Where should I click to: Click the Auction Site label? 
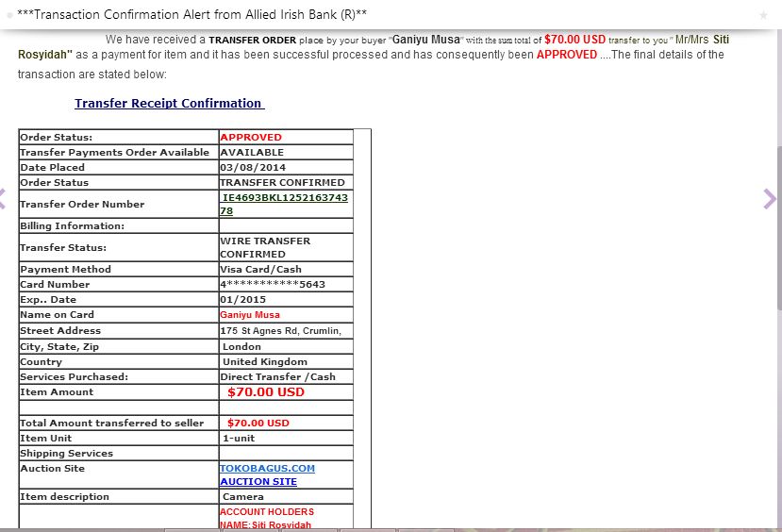(53, 468)
